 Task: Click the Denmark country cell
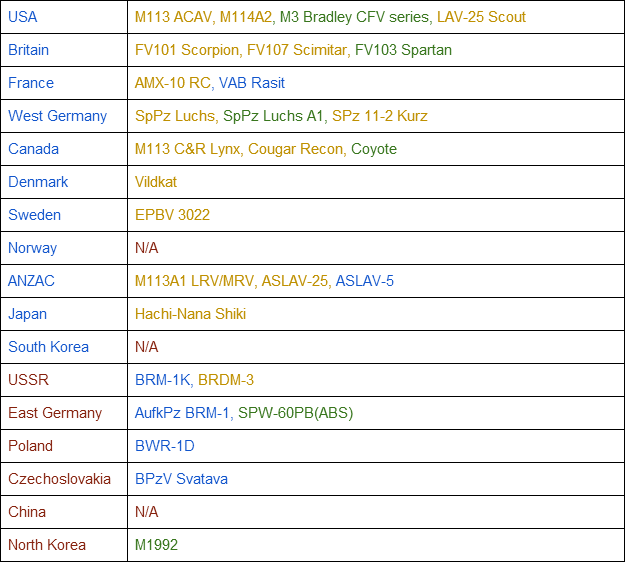pyautogui.click(x=64, y=182)
